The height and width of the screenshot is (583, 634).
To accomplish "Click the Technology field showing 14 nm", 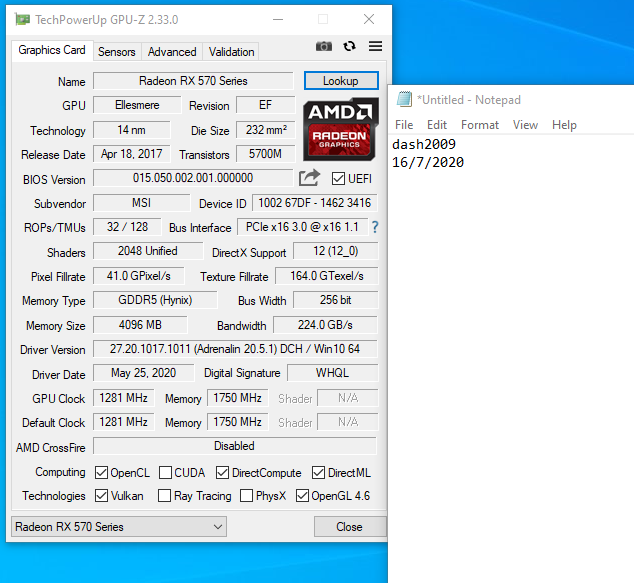I will (x=131, y=130).
